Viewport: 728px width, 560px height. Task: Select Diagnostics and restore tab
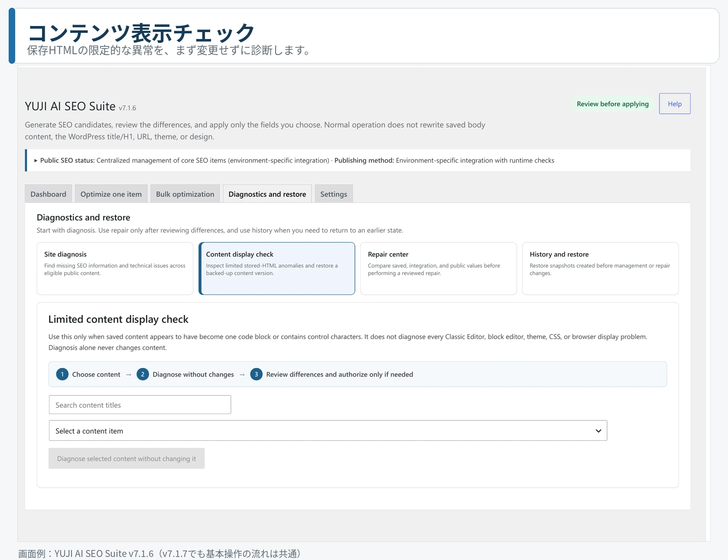coord(267,194)
